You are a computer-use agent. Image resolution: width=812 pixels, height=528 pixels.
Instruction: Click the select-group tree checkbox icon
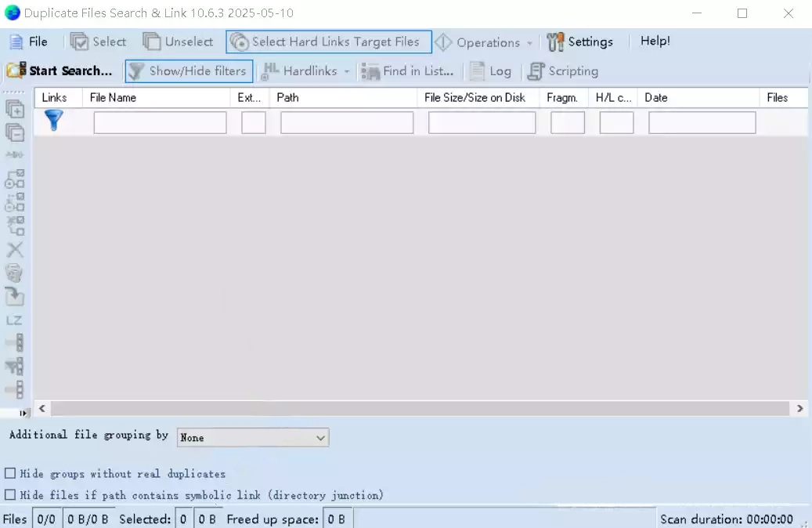(x=15, y=179)
